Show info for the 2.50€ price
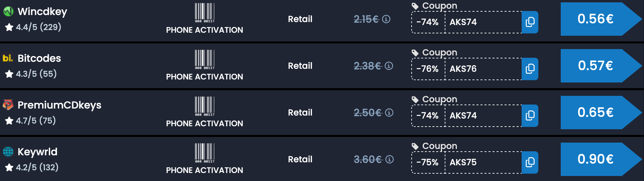644x181 pixels. (389, 113)
